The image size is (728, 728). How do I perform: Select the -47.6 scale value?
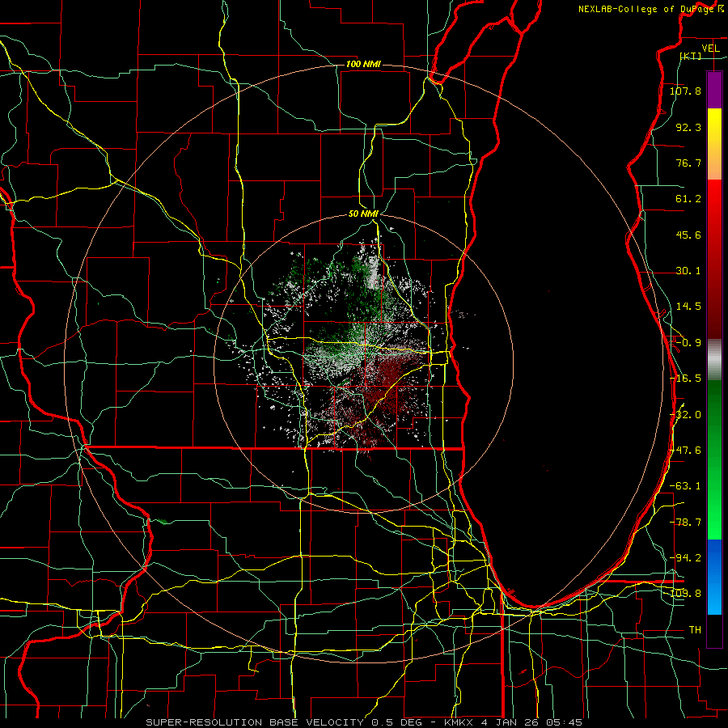click(685, 451)
